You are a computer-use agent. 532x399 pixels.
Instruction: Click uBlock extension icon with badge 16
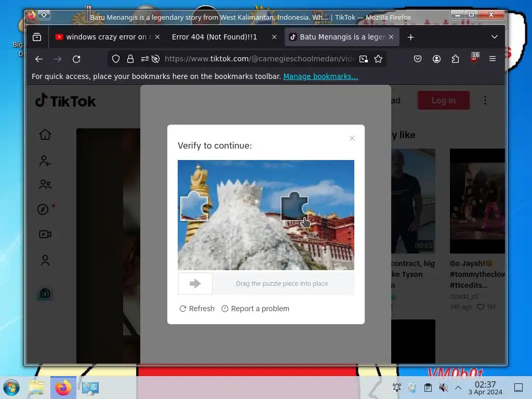(x=474, y=58)
